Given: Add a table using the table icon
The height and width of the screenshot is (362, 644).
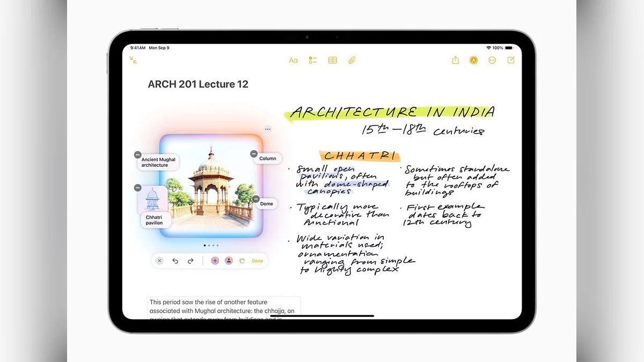Looking at the screenshot, I should tap(333, 61).
